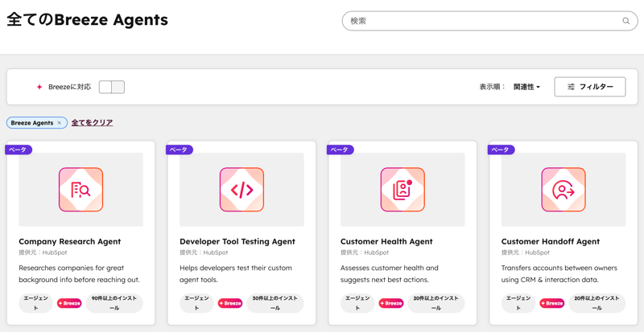
Task: Click the Developer Tool Testing Agent code icon
Action: [x=242, y=190]
